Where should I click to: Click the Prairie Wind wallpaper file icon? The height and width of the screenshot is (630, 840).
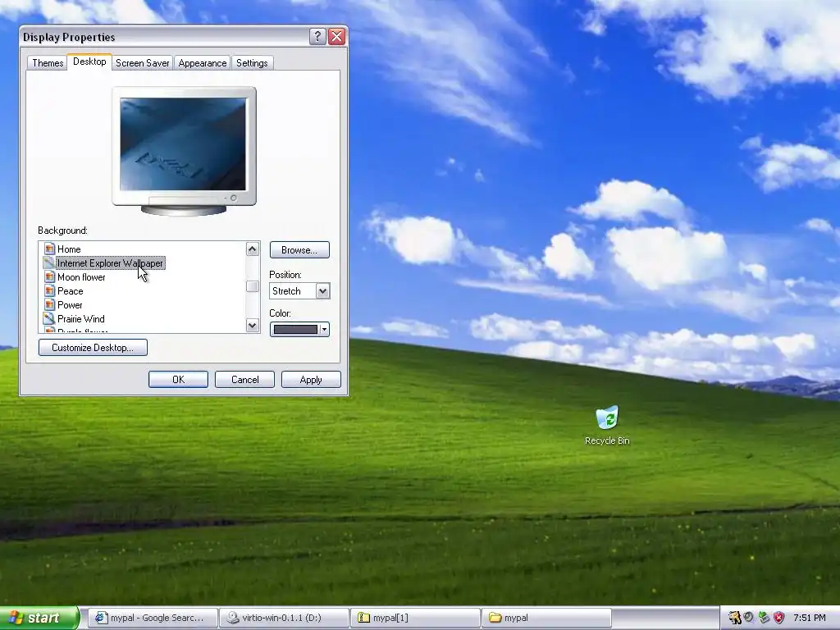[x=49, y=319]
